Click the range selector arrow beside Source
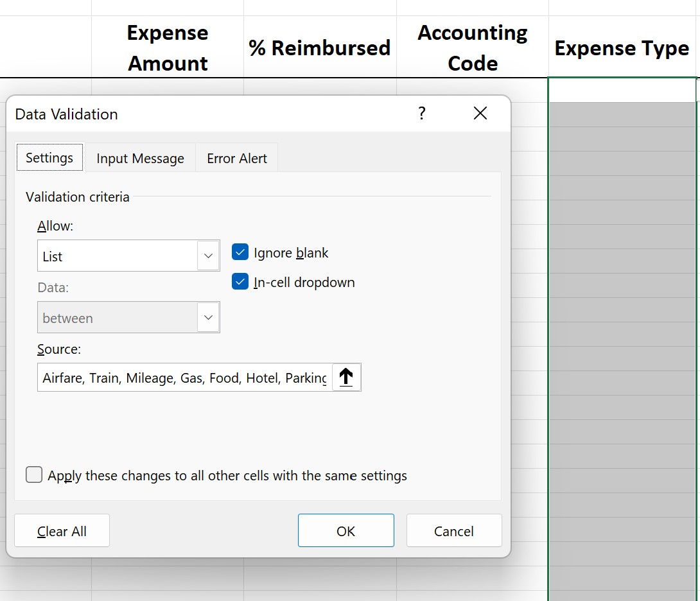700x601 pixels. (346, 377)
